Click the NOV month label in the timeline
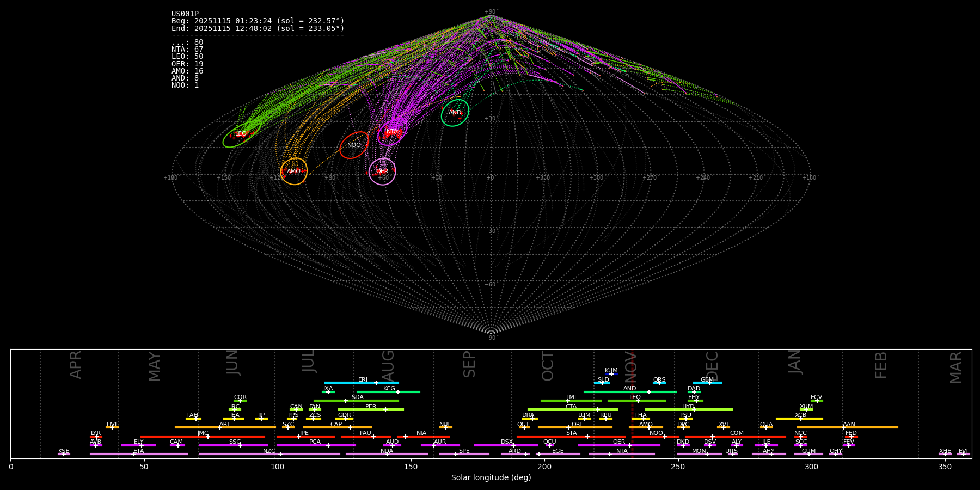The image size is (980, 490). (x=630, y=366)
